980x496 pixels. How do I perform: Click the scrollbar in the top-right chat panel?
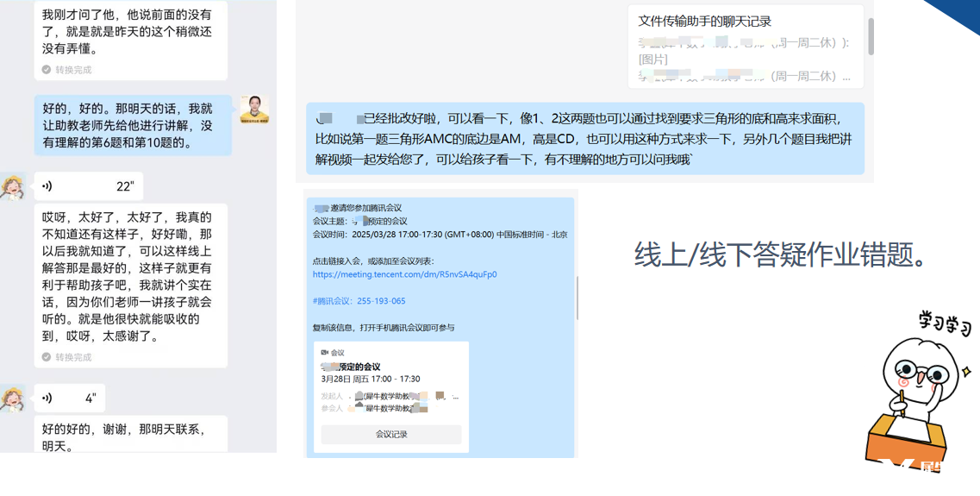coord(871,36)
